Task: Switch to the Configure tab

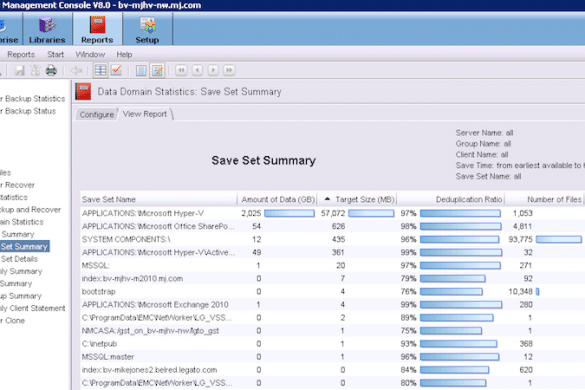Action: [97, 115]
